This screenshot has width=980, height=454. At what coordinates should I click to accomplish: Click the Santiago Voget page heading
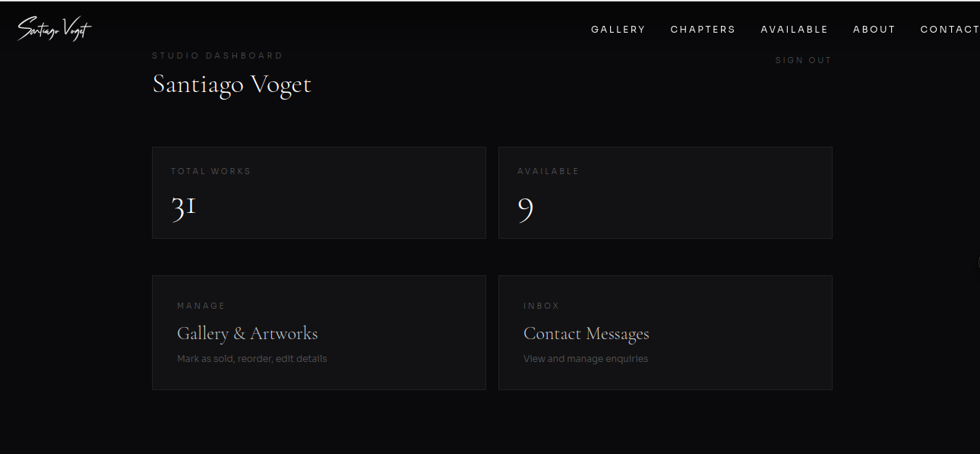coord(232,84)
